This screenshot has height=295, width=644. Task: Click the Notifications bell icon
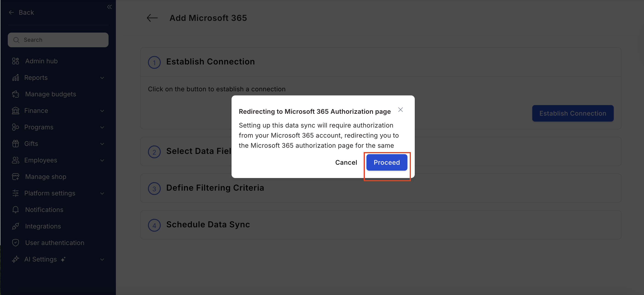pos(16,210)
